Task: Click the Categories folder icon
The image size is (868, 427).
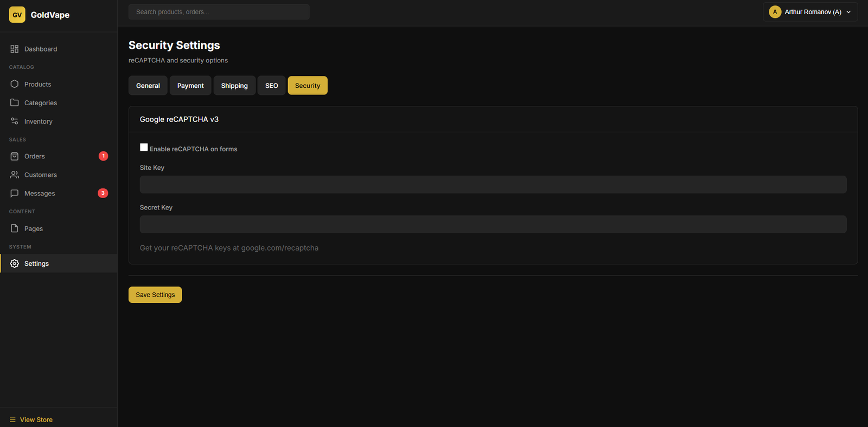Action: [15, 103]
